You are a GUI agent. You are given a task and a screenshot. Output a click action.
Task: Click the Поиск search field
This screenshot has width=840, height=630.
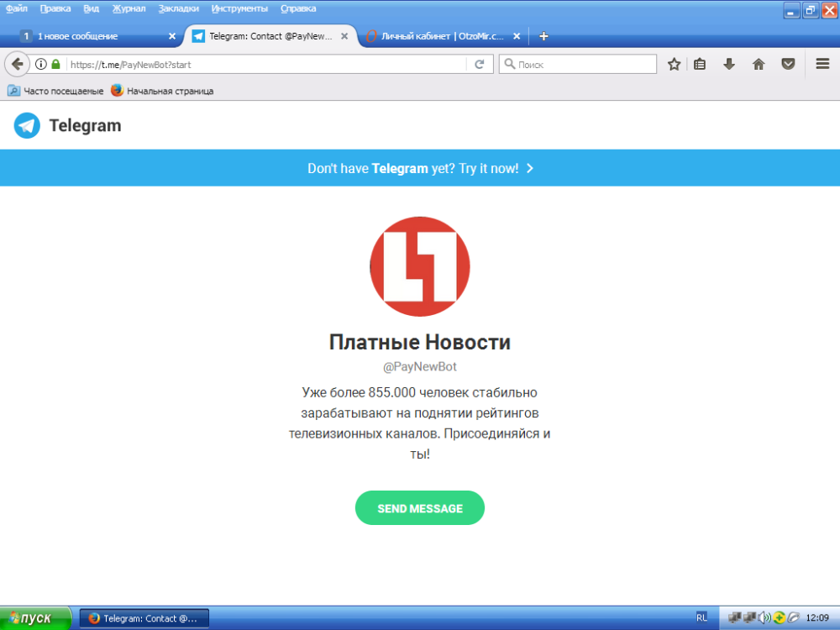578,65
